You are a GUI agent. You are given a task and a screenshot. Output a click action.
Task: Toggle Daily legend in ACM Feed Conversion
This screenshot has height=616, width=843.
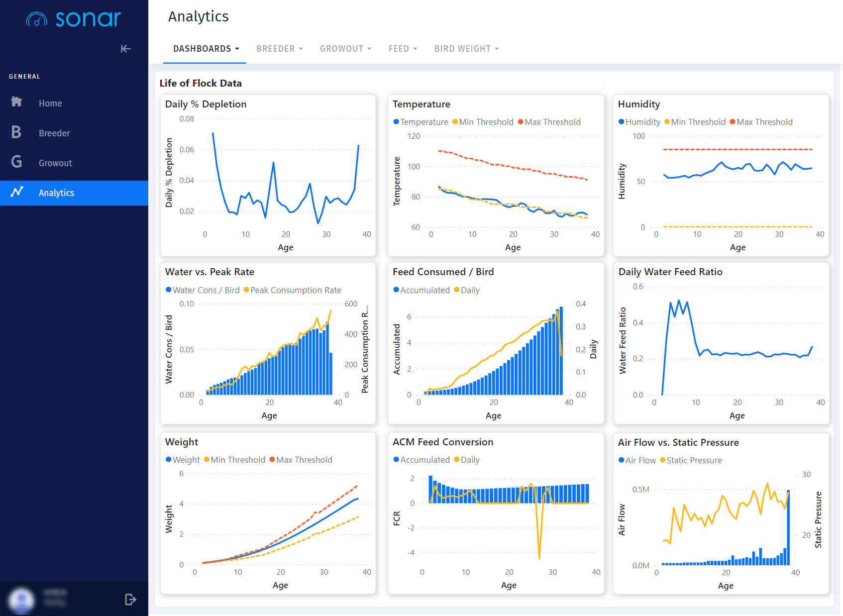[467, 460]
